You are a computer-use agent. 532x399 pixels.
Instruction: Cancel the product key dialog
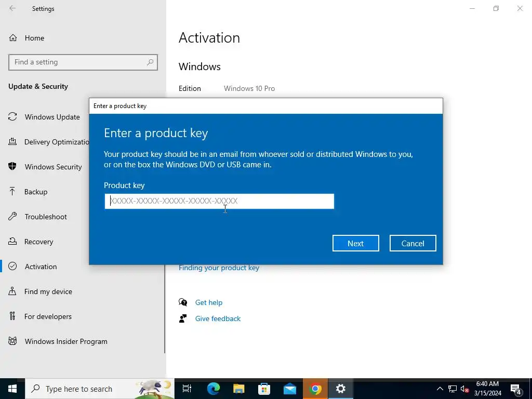413,243
